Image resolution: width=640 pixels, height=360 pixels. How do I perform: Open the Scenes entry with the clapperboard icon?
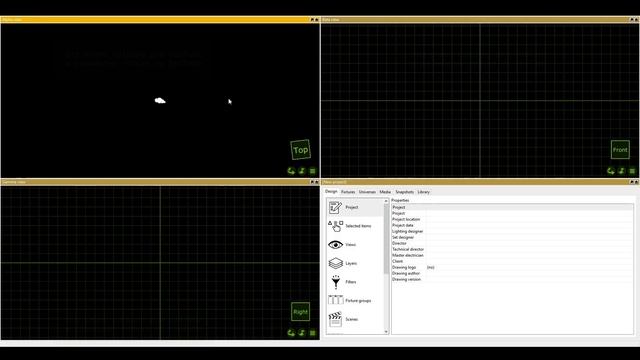[355, 319]
